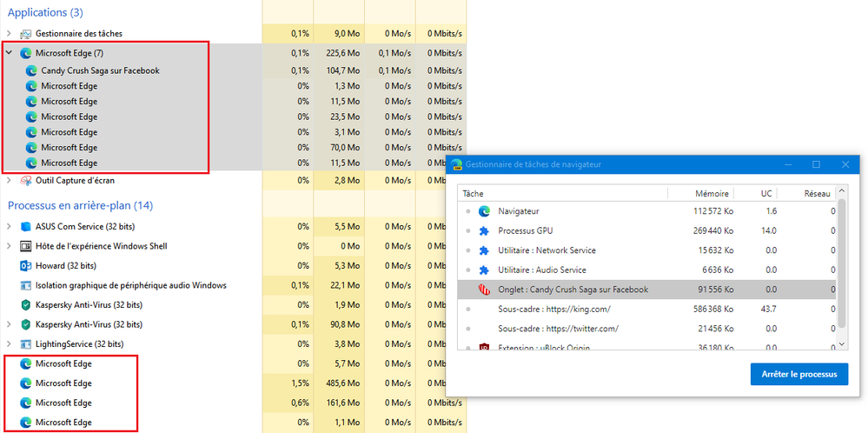
Task: Click the Kaspersky shield icon on the 90,8 Mo row
Action: click(25, 324)
